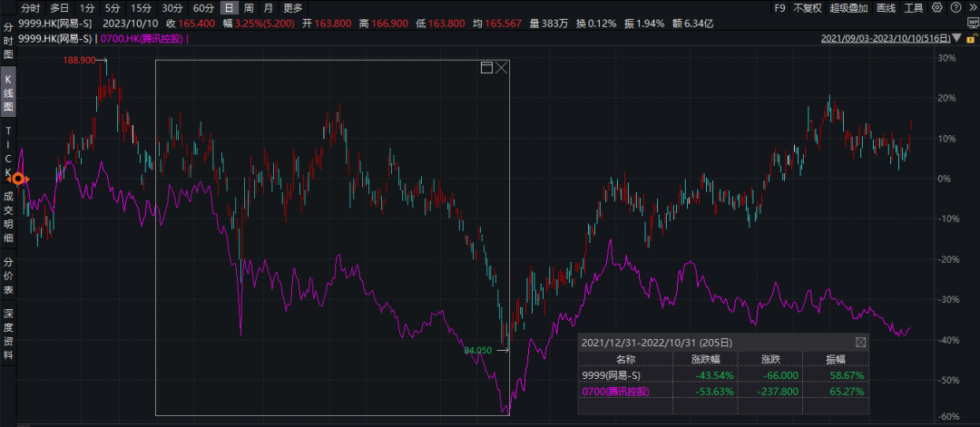
Task: Click the F9 button
Action: [x=779, y=8]
